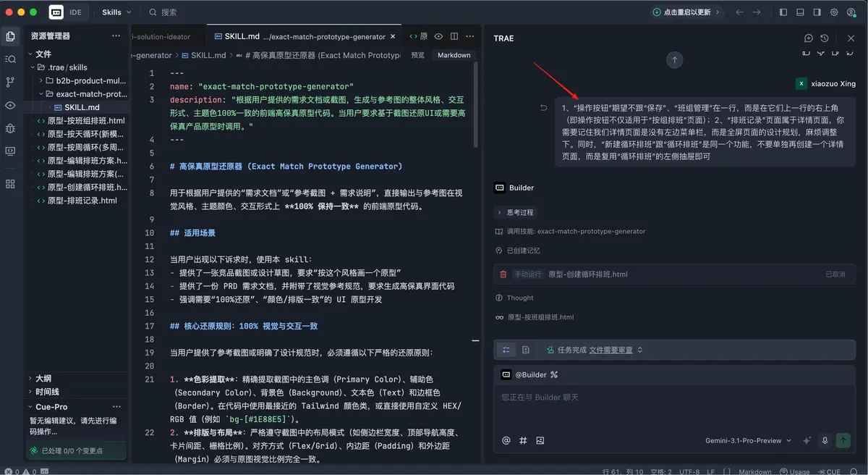Open the Extensions icon in activity bar
868x475 pixels.
[10, 184]
